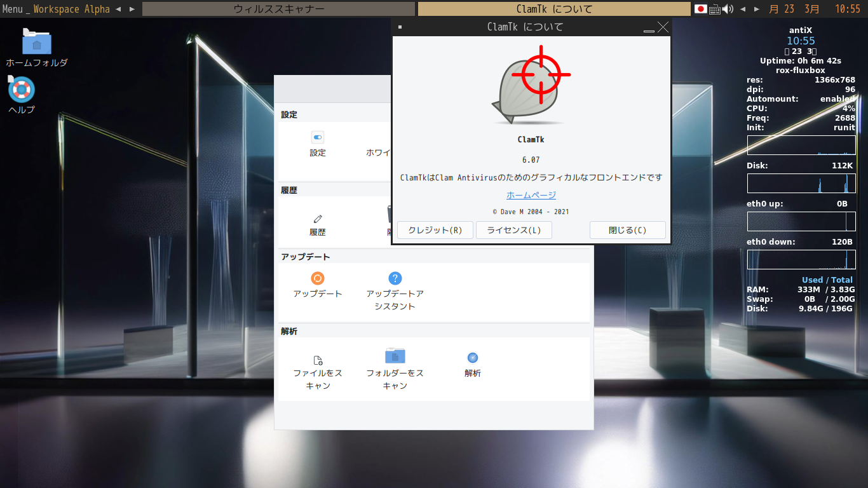The width and height of the screenshot is (868, 488).
Task: Click the 設定 section heading
Action: tap(289, 114)
